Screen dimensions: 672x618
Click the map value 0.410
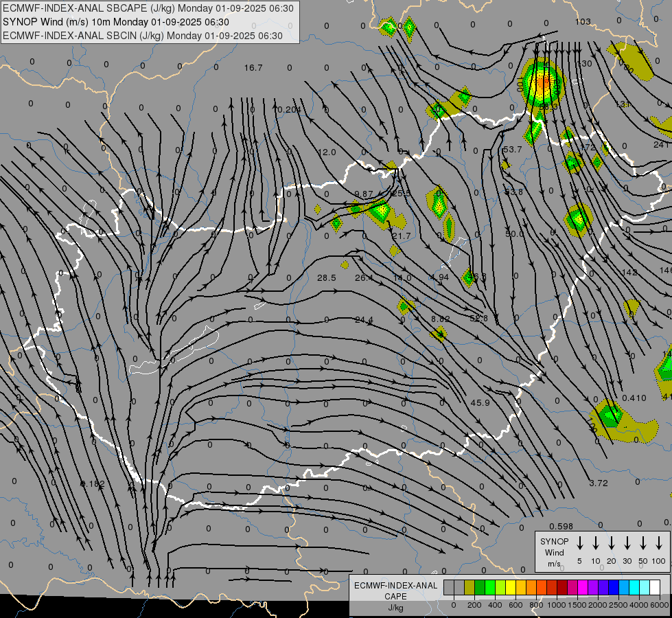point(634,398)
